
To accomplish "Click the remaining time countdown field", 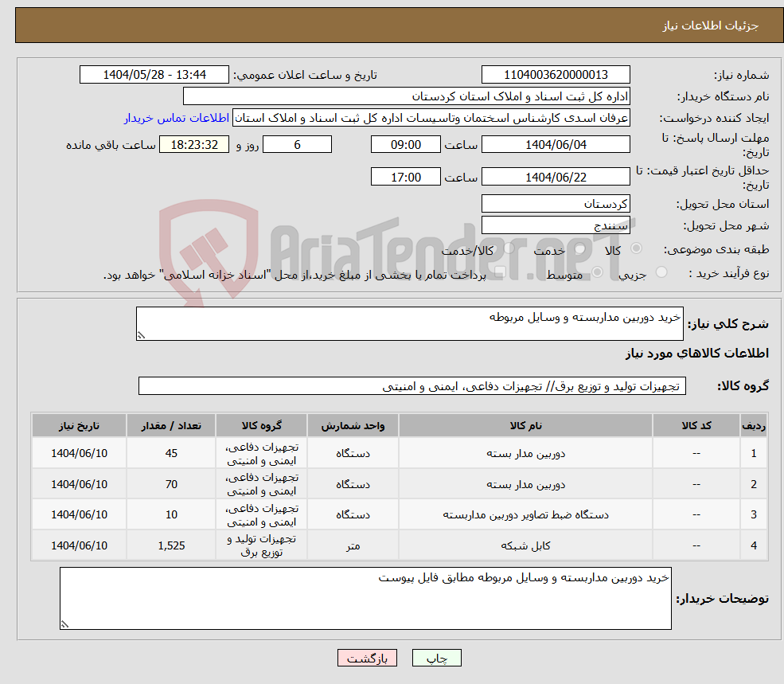I will [194, 144].
